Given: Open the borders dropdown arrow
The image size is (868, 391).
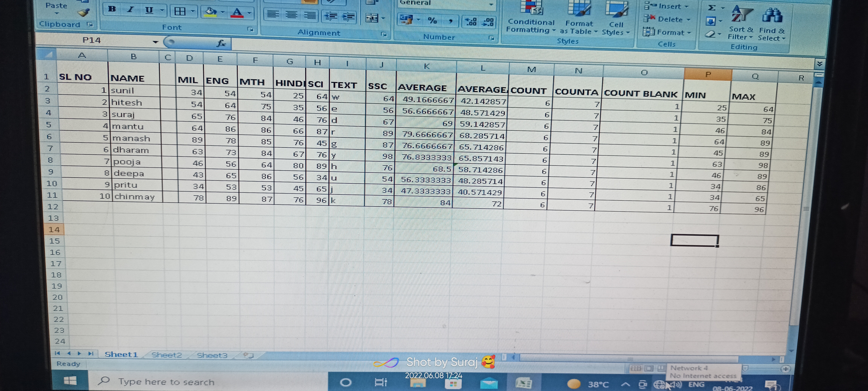Looking at the screenshot, I should 193,11.
